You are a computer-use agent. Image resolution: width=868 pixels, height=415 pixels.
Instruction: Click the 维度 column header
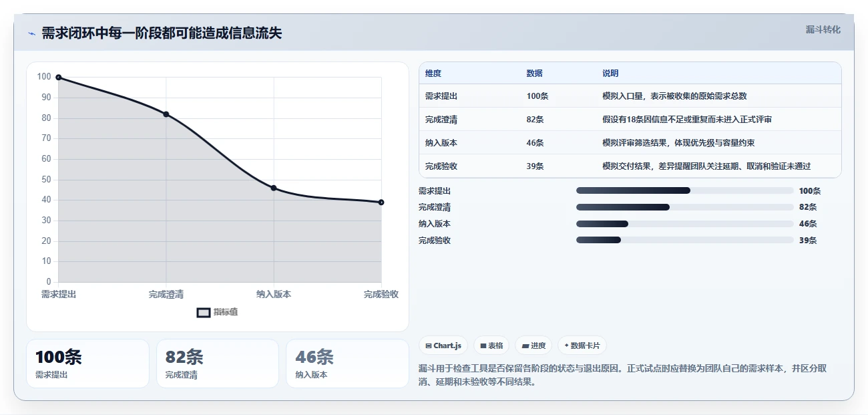click(433, 74)
